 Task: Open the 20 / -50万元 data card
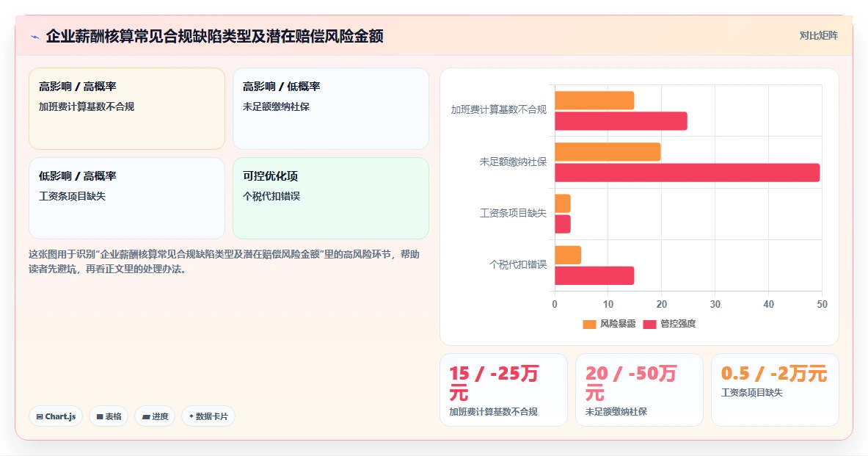(639, 390)
